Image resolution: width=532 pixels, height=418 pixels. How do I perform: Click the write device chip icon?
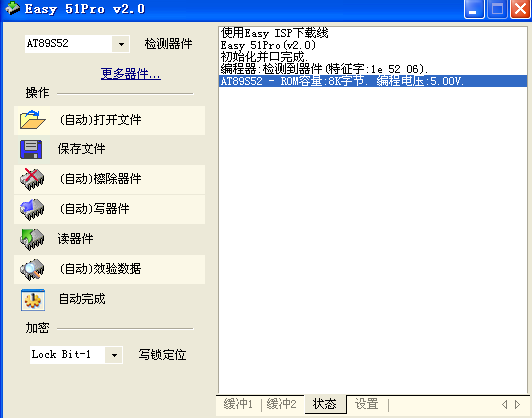(x=32, y=209)
